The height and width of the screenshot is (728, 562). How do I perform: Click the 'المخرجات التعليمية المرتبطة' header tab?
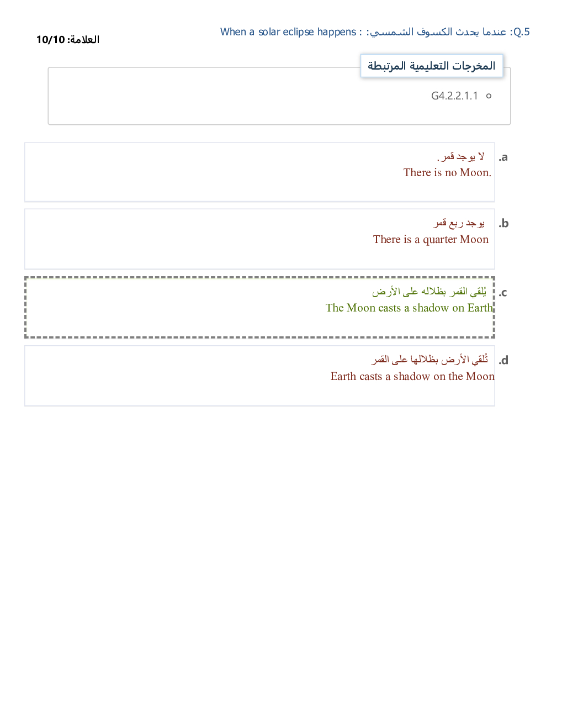pyautogui.click(x=431, y=66)
